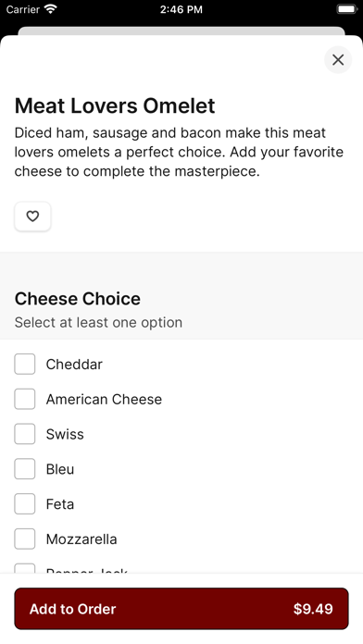Favorite this omelet with the heart icon
Viewport: 363px width, 644px height.
[x=32, y=216]
